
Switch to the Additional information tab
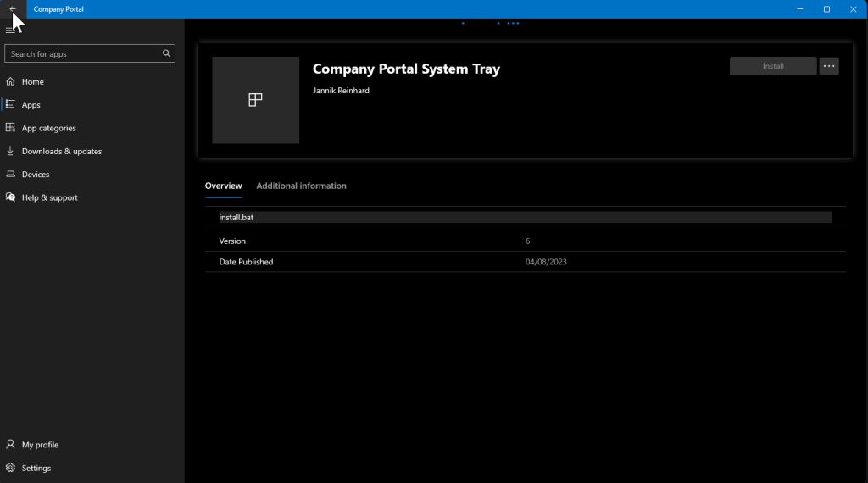(x=301, y=186)
